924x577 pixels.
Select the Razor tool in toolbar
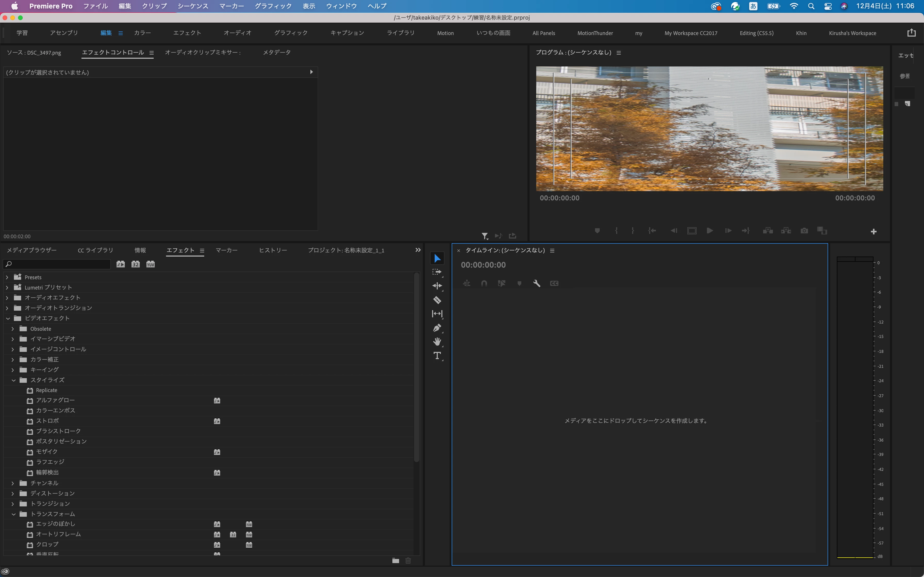point(437,300)
